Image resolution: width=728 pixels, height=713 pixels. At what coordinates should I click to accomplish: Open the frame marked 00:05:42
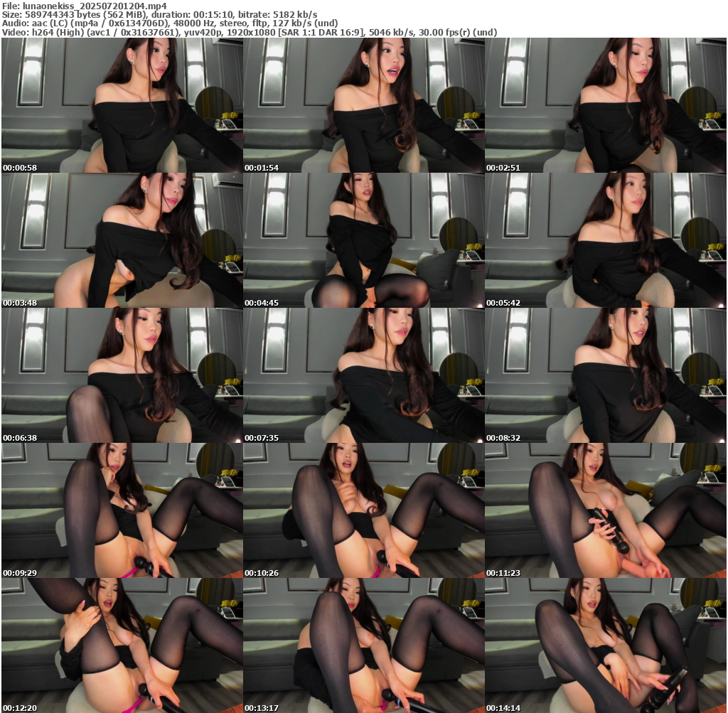point(606,240)
